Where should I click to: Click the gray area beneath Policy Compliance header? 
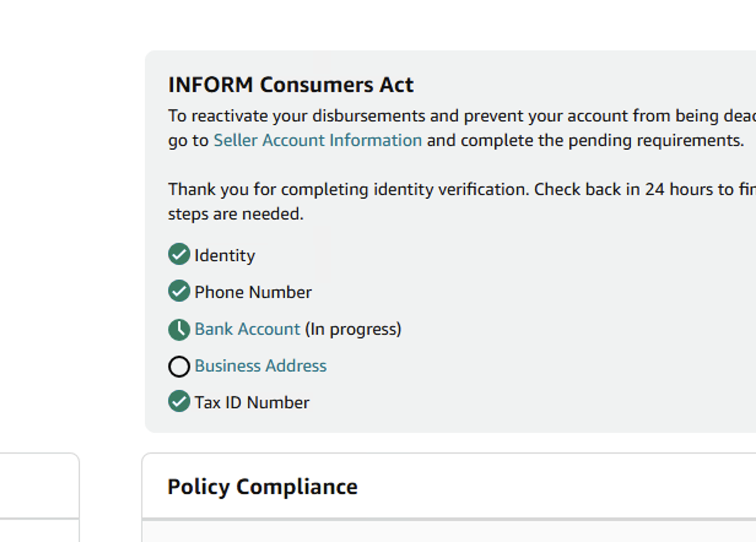click(x=449, y=532)
